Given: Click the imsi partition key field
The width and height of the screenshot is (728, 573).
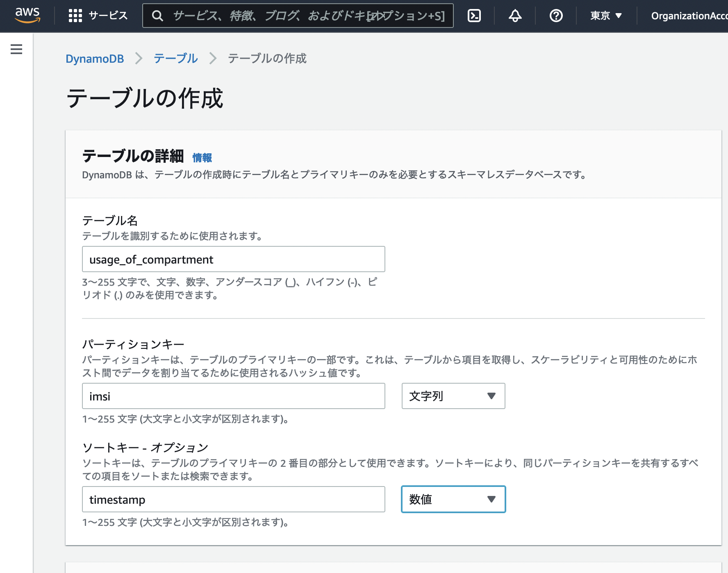Looking at the screenshot, I should [233, 396].
